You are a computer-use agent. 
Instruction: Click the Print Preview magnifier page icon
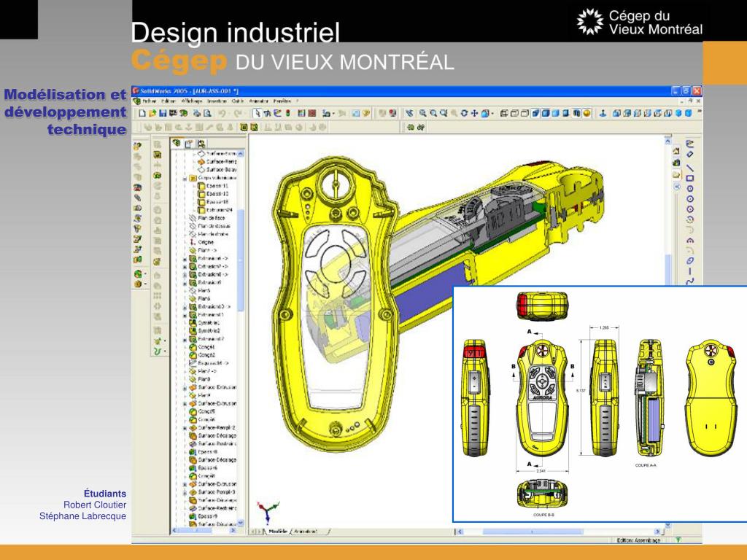(207, 113)
